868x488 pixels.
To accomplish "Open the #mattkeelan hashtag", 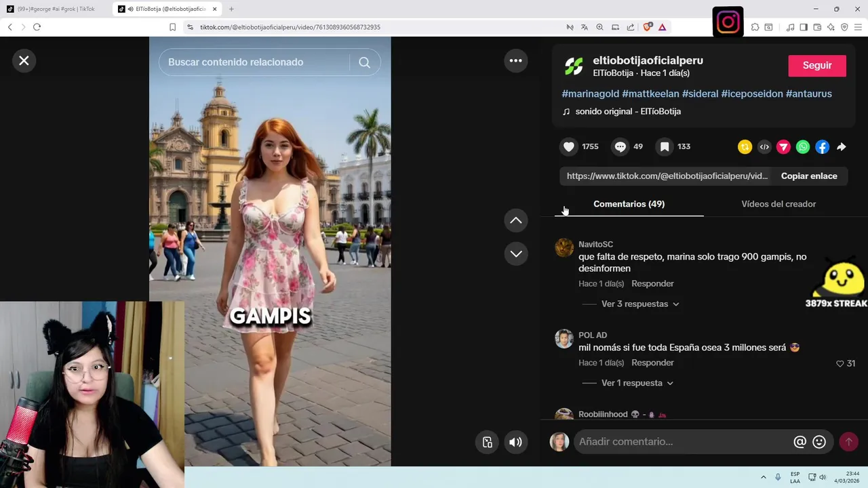I will pos(650,94).
